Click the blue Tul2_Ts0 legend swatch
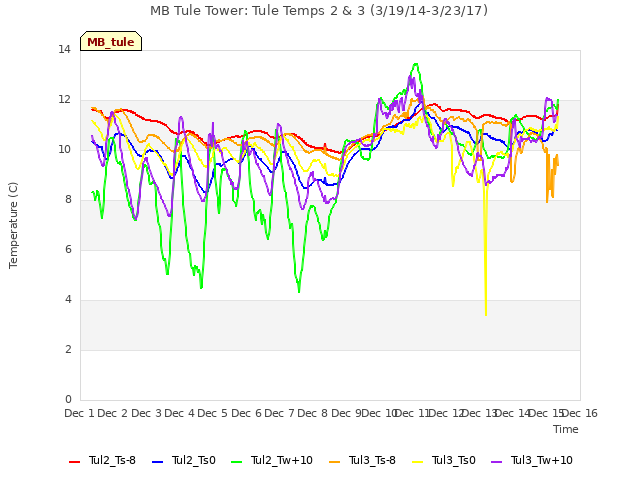Screen dimensions: 640x480 158,461
